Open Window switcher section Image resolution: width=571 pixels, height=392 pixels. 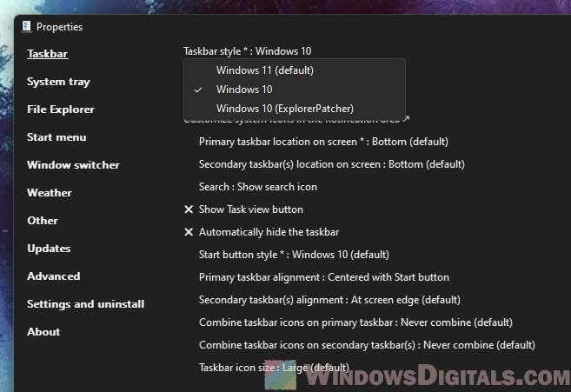click(73, 165)
